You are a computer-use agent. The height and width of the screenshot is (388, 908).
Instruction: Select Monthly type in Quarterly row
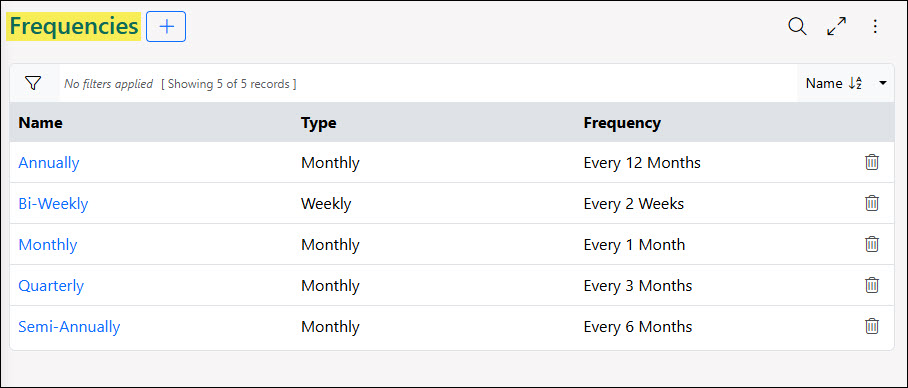(x=330, y=286)
